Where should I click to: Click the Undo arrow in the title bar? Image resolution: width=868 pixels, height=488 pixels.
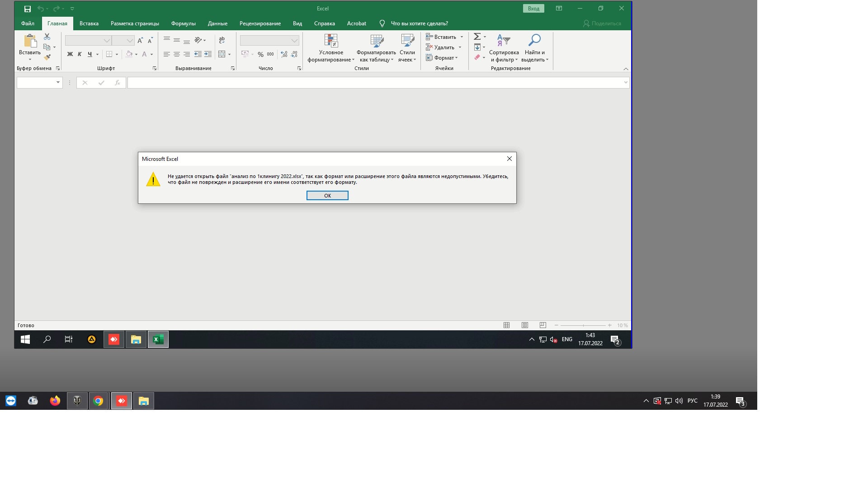point(41,9)
